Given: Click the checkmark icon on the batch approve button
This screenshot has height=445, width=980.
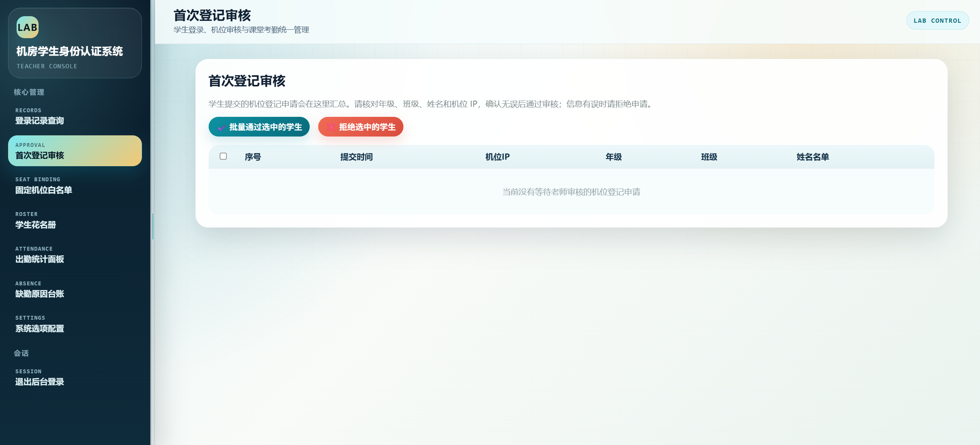Looking at the screenshot, I should 221,127.
